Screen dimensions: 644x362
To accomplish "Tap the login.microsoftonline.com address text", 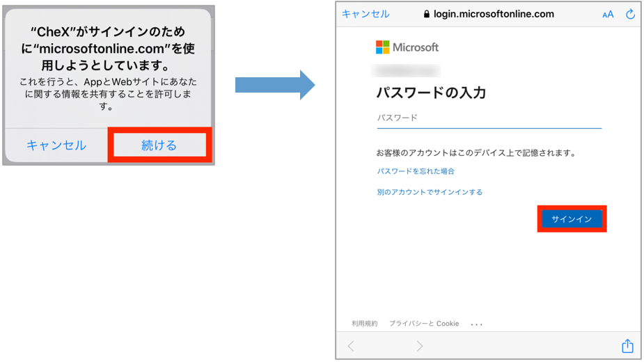I will click(494, 14).
